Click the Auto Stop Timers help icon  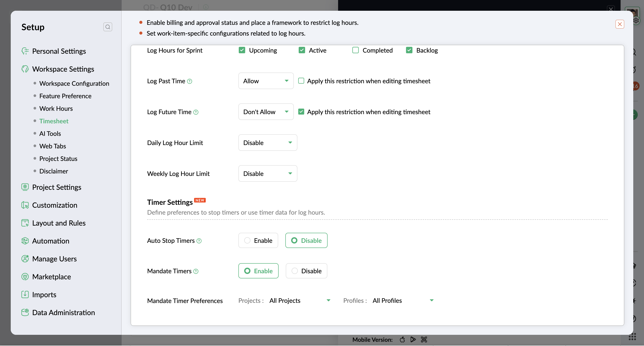(x=199, y=241)
